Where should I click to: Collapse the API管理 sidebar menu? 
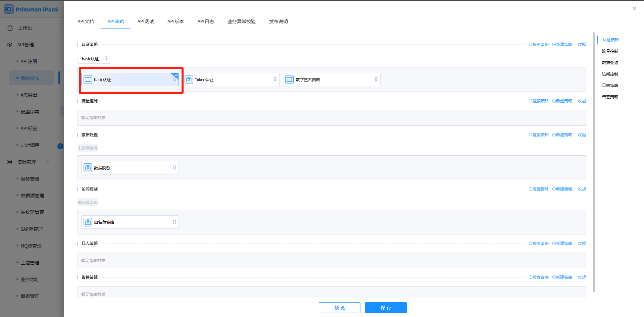pyautogui.click(x=48, y=44)
